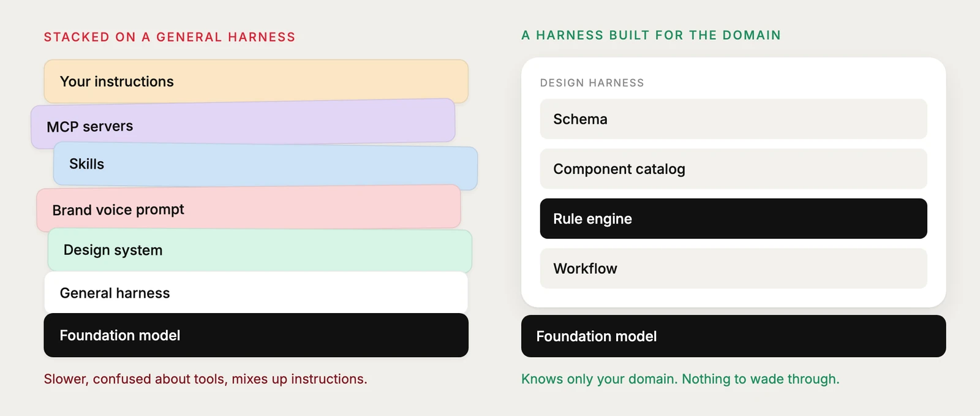This screenshot has height=416, width=980.
Task: Select the 'Schema' row in Design Harness
Action: [733, 119]
